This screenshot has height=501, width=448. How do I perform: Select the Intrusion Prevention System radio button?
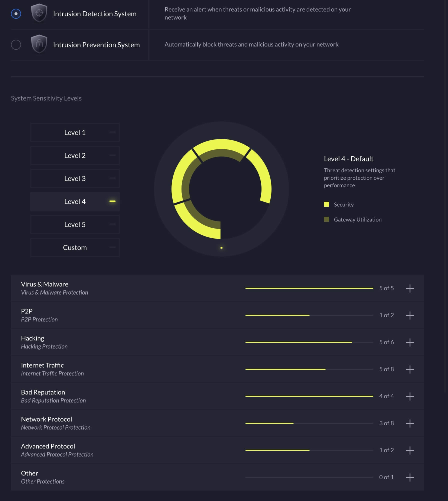(x=16, y=45)
